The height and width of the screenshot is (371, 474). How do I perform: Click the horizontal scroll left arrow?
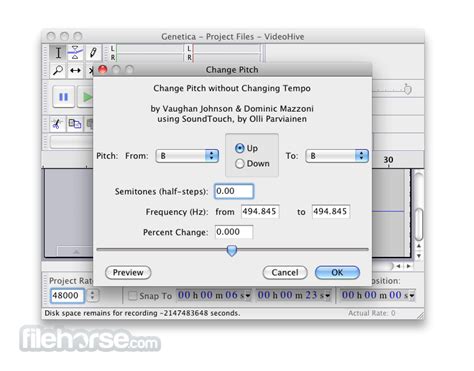point(399,266)
